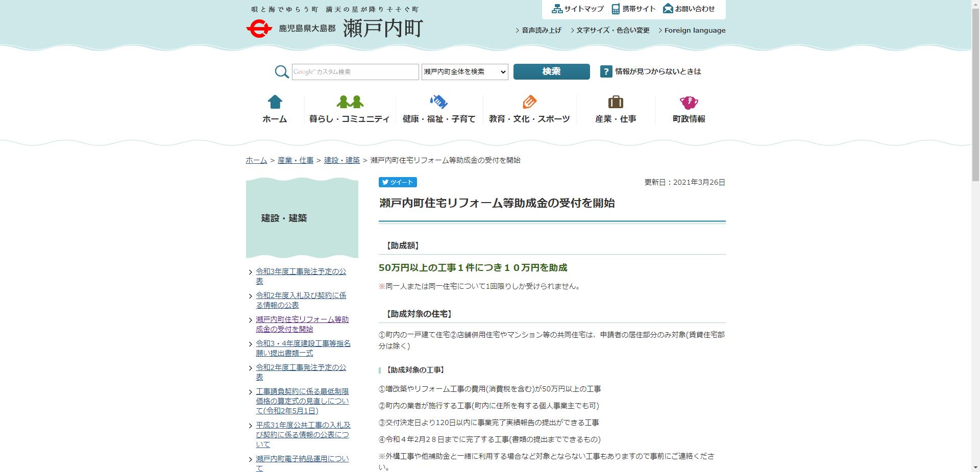Open sidebar link 令和3年度工事発注予定の公表
This screenshot has height=472, width=980.
(301, 276)
